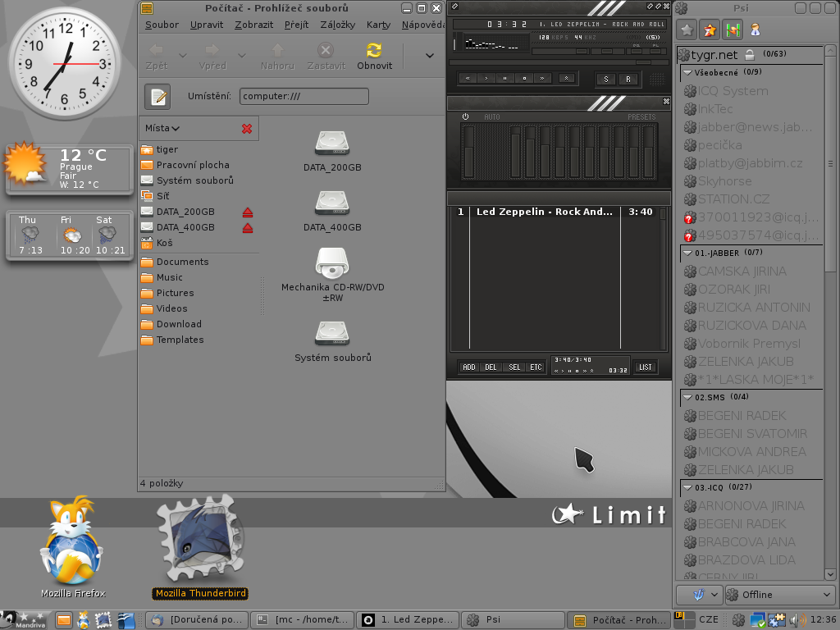
Task: Open the DATA_400GB drive icon
Action: 332,203
